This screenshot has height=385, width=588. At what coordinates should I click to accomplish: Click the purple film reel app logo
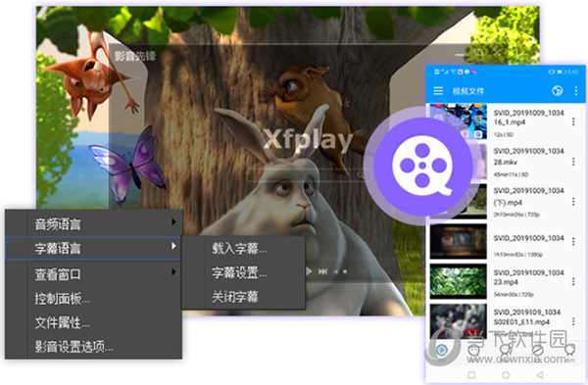422,166
